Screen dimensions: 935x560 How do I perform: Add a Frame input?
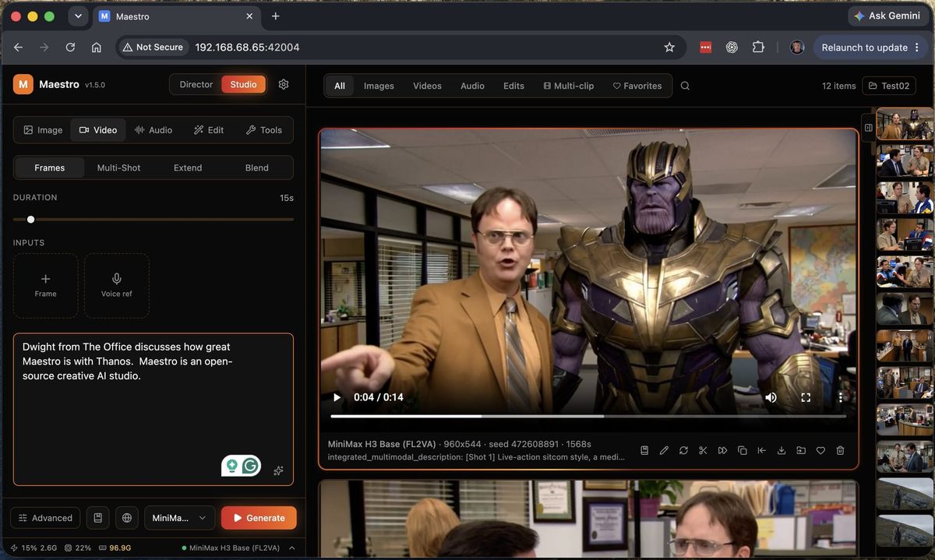pyautogui.click(x=45, y=285)
